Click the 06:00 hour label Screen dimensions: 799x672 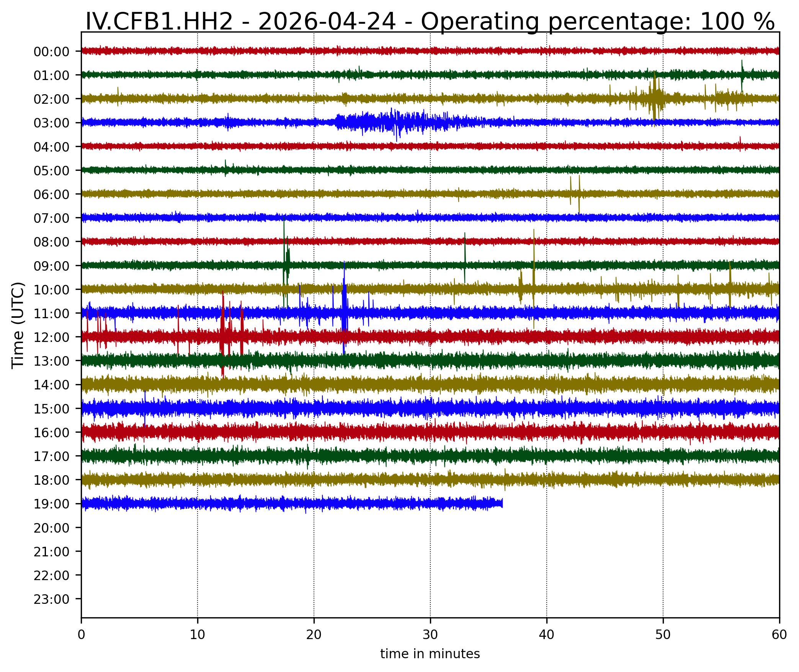point(51,195)
